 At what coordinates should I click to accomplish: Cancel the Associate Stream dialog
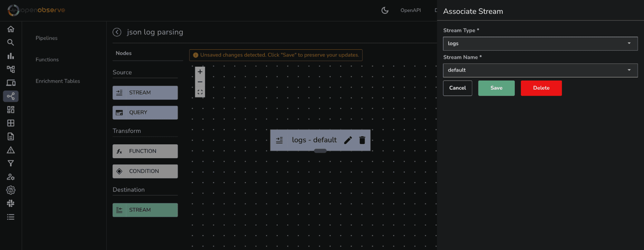coord(457,88)
